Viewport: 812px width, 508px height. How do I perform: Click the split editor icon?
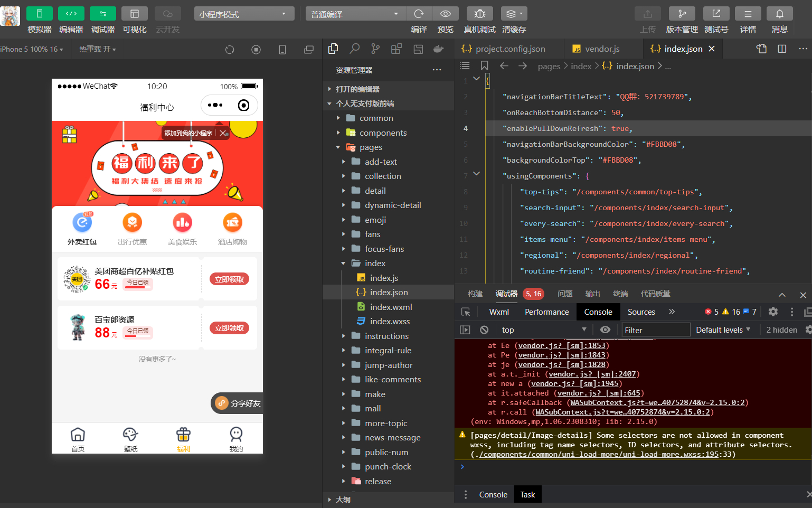click(782, 49)
